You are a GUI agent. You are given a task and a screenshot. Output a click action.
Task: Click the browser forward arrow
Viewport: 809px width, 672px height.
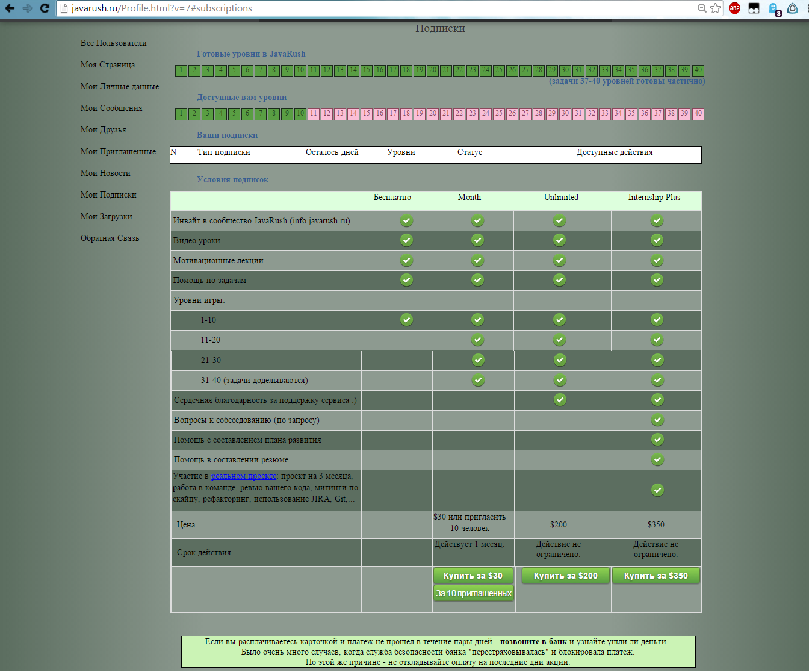coord(27,8)
